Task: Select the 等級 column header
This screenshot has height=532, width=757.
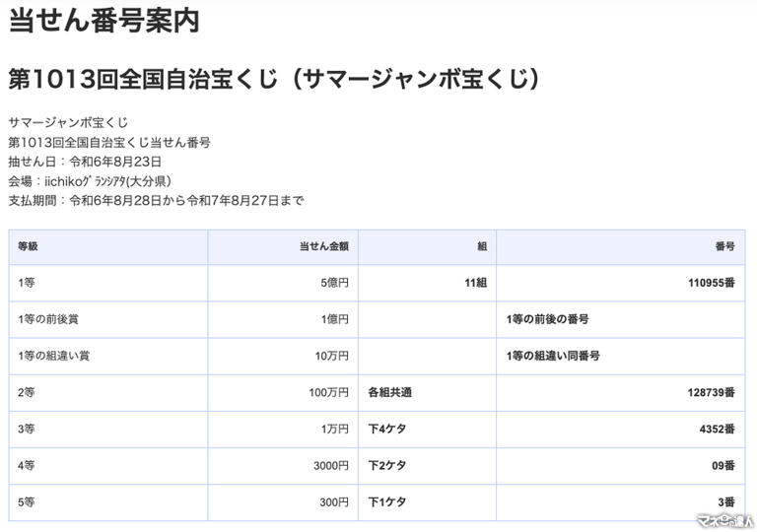Action: pos(28,246)
